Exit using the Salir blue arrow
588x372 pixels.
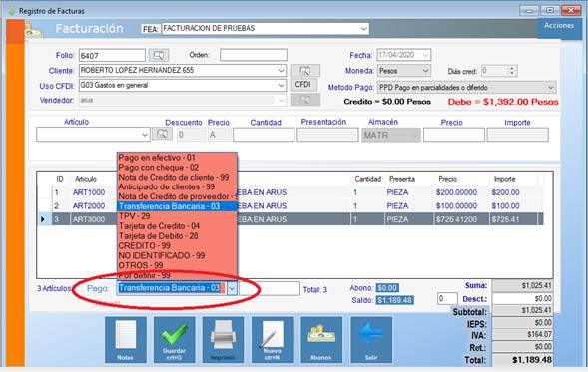tap(371, 340)
